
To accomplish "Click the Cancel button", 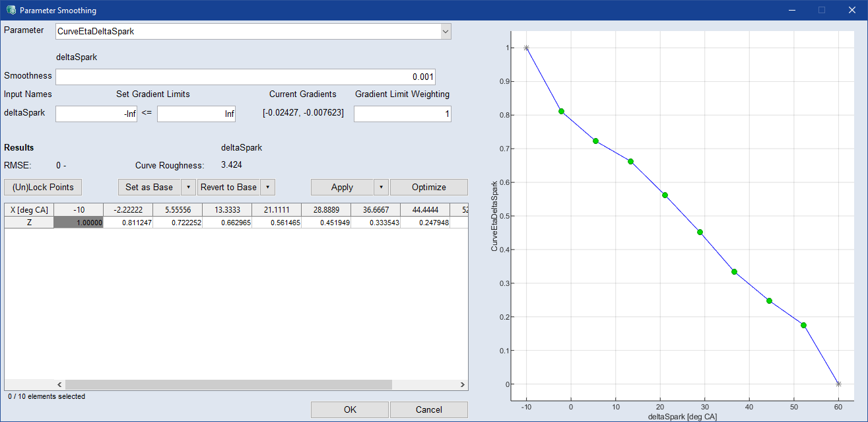I will (x=428, y=409).
